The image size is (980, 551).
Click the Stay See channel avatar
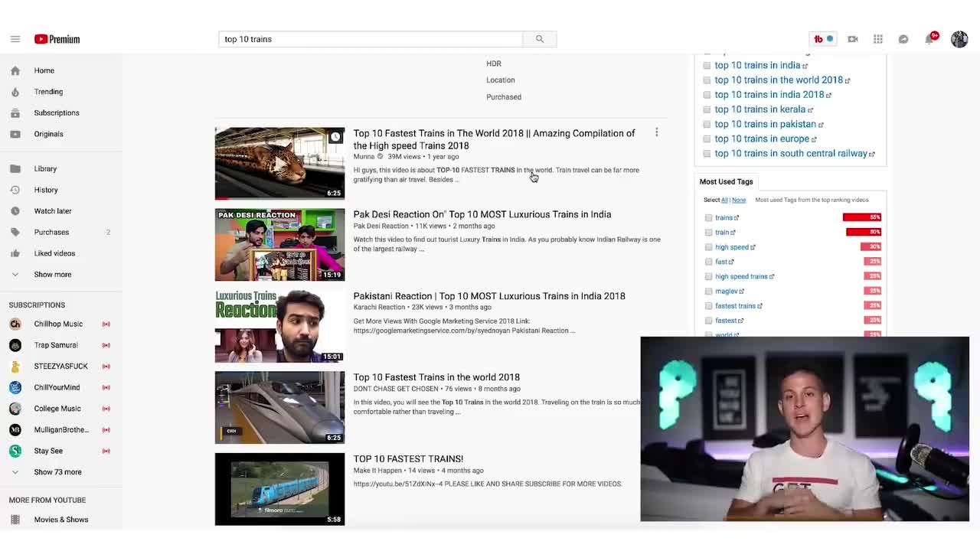coord(15,451)
